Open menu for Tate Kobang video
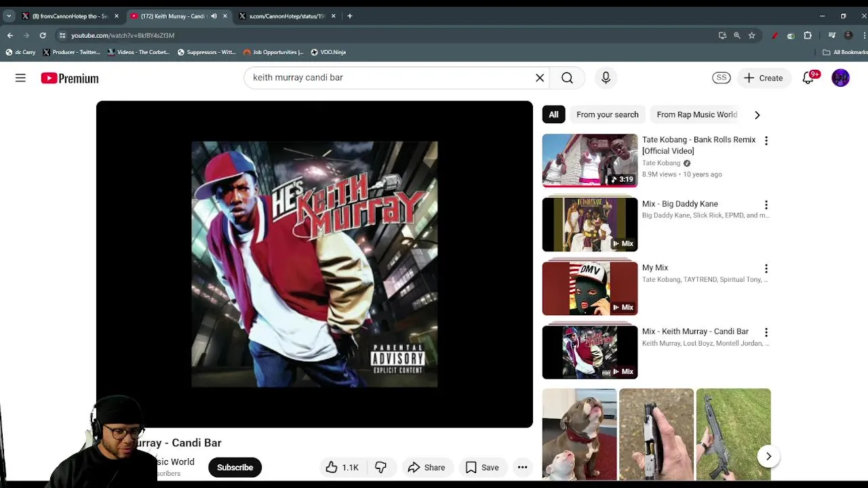Viewport: 868px width, 488px height. (x=766, y=141)
